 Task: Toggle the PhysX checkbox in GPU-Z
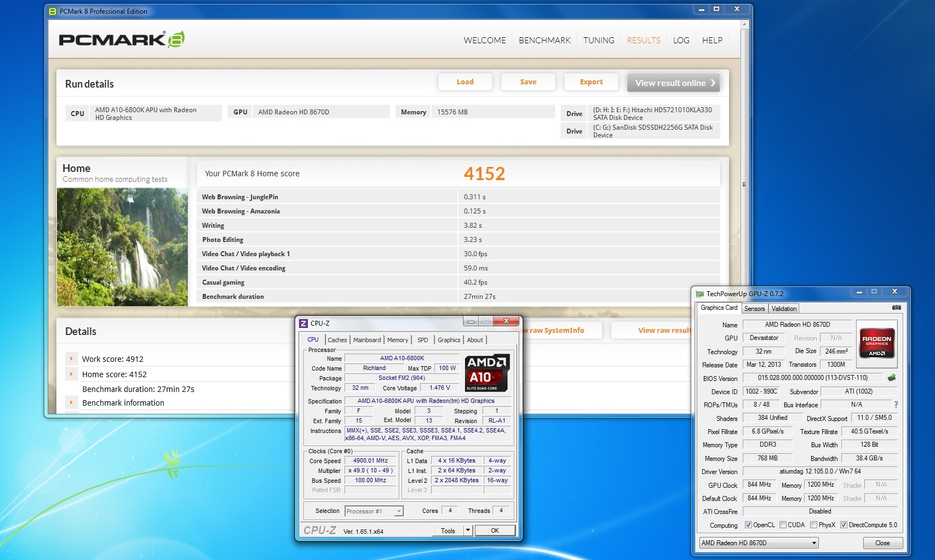click(813, 525)
